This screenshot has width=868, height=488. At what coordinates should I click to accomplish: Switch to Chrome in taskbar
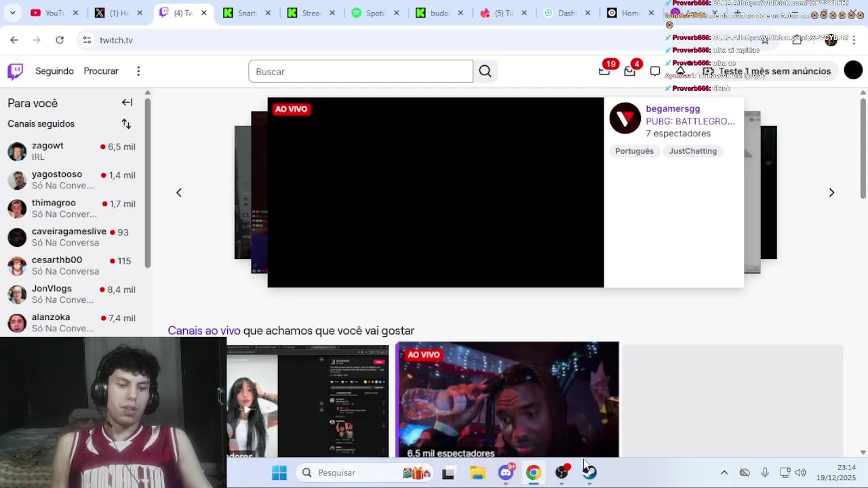click(534, 472)
